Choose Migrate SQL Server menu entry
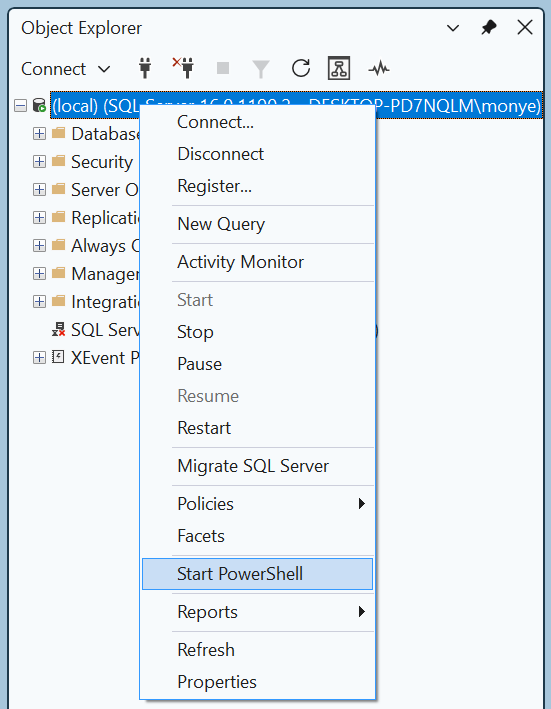The height and width of the screenshot is (709, 551). coord(258,466)
